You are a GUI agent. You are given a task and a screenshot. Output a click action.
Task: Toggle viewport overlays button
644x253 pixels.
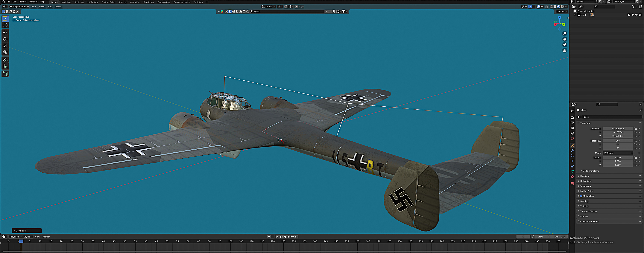coord(538,7)
